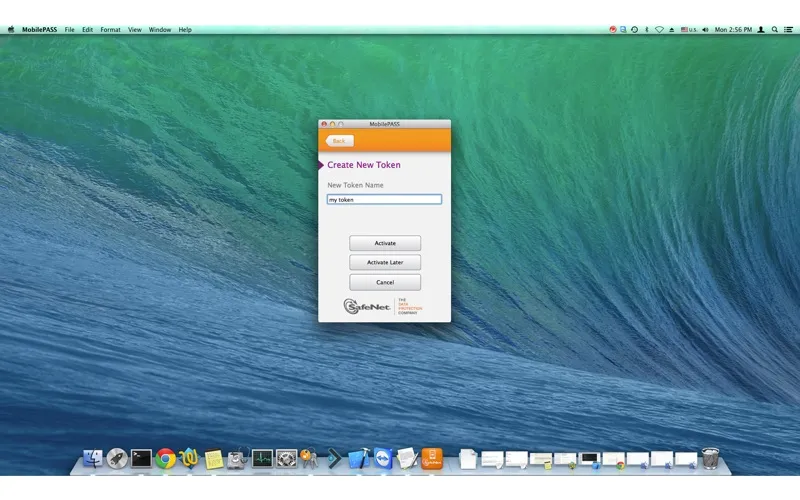Cancel the new token creation
Image resolution: width=800 pixels, height=500 pixels.
pos(385,282)
